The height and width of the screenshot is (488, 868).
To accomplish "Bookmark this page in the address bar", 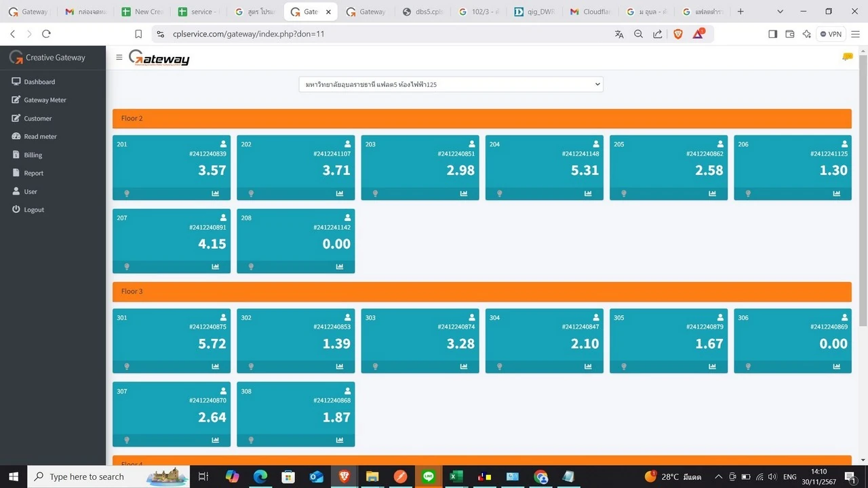I will click(x=138, y=34).
